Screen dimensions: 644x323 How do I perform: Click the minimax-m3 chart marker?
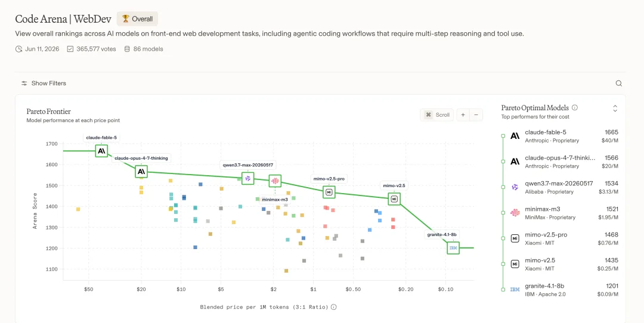point(275,181)
